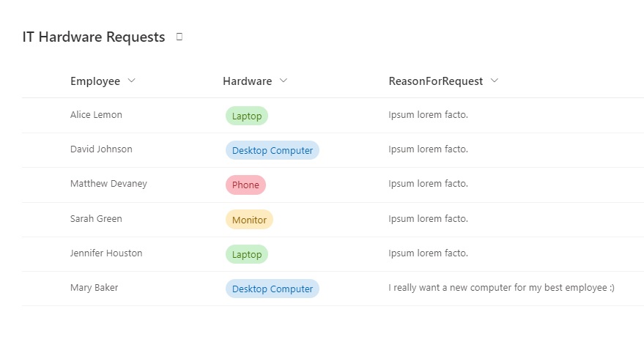Image resolution: width=644 pixels, height=364 pixels.
Task: Open the David Johnson entry
Action: coord(101,149)
